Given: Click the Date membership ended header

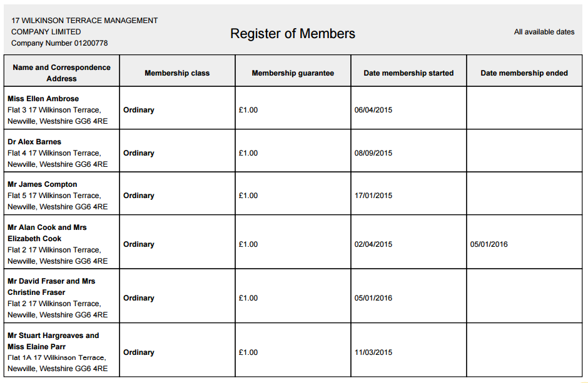Looking at the screenshot, I should [524, 73].
